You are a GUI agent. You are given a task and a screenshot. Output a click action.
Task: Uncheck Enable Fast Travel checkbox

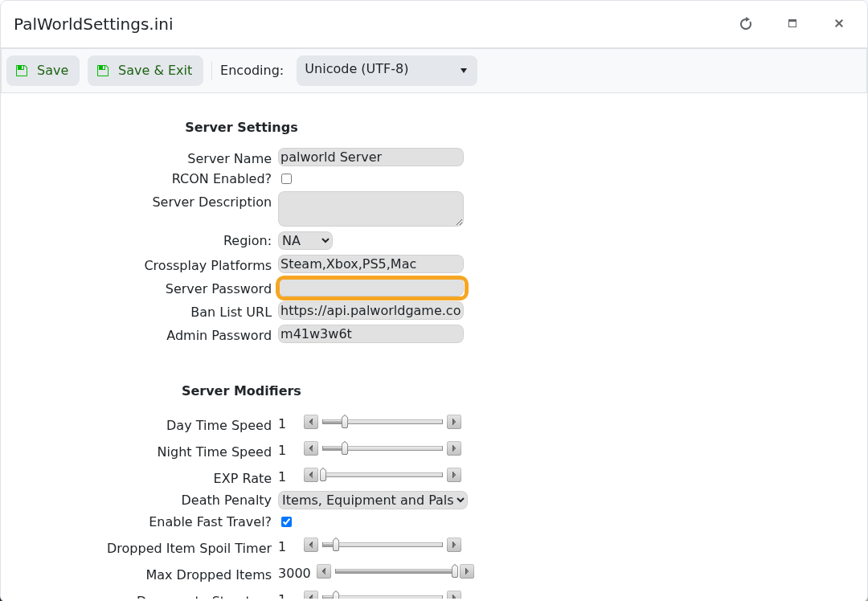(x=286, y=522)
